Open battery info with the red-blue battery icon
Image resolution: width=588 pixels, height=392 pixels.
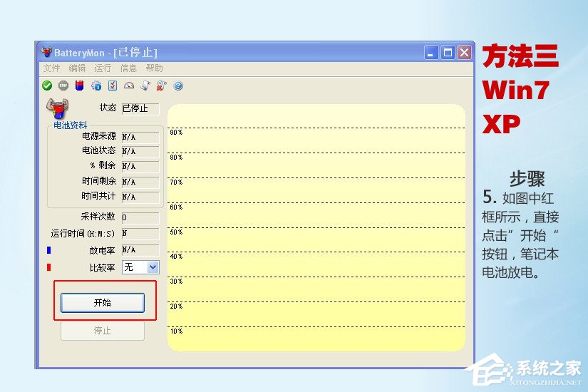pyautogui.click(x=80, y=86)
